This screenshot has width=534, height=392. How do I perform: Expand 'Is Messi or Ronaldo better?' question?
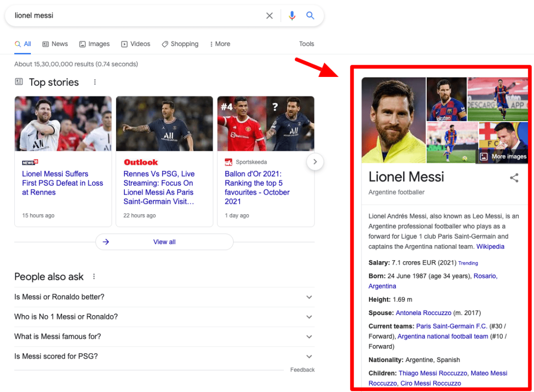[165, 297]
